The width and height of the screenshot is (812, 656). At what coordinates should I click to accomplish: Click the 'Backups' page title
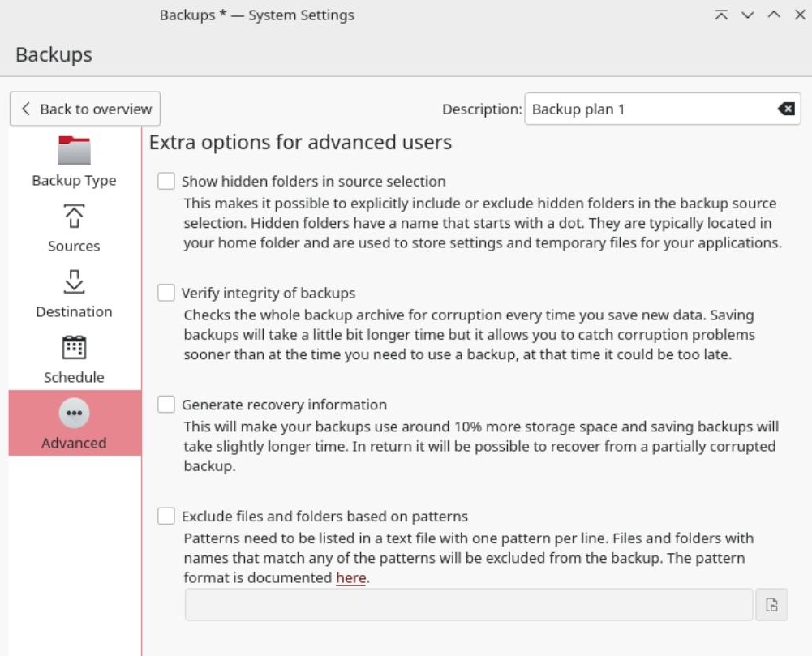click(54, 55)
